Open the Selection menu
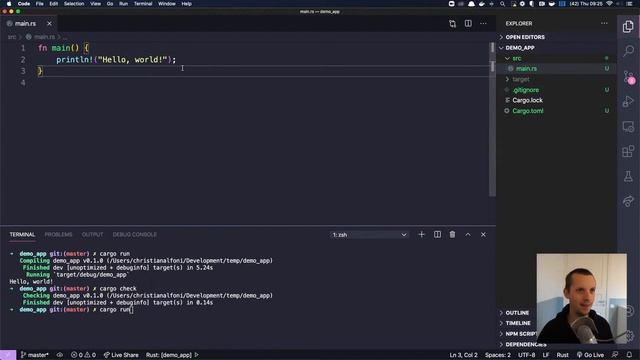Screen dimensions: 640x360 [74, 4]
